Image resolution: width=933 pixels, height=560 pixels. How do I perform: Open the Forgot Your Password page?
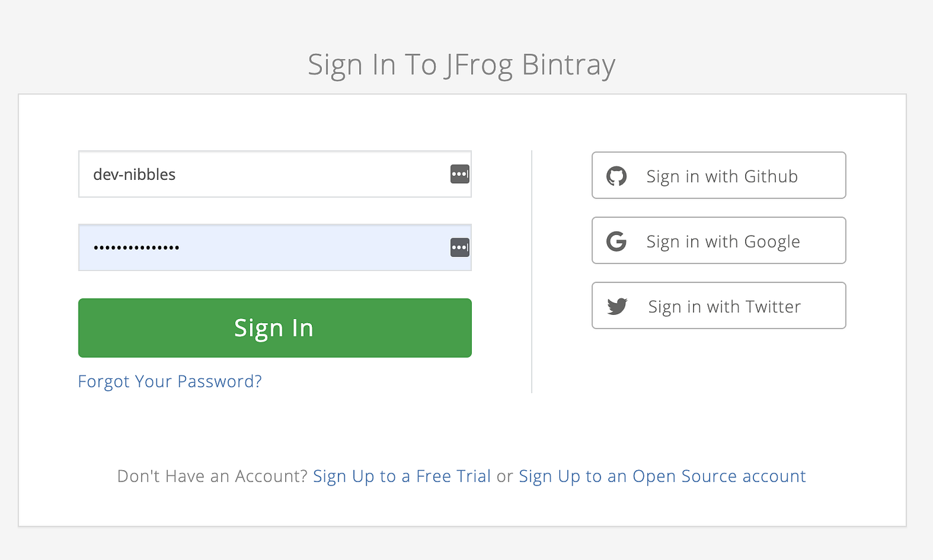pos(169,381)
